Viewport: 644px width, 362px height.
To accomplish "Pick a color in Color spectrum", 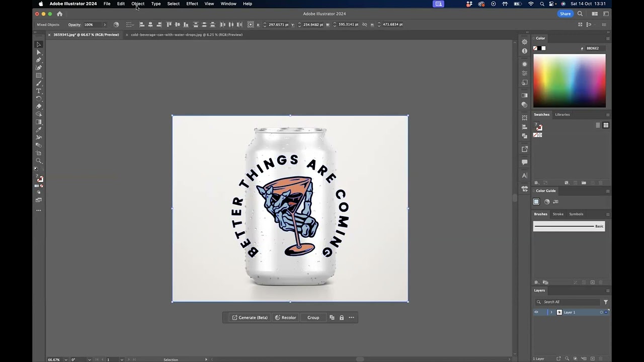I will pyautogui.click(x=570, y=80).
